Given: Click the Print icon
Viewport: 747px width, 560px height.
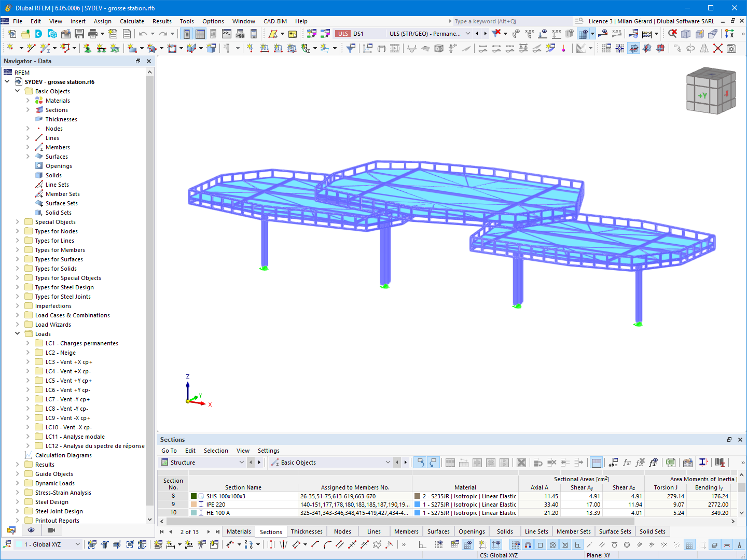Looking at the screenshot, I should (x=93, y=34).
